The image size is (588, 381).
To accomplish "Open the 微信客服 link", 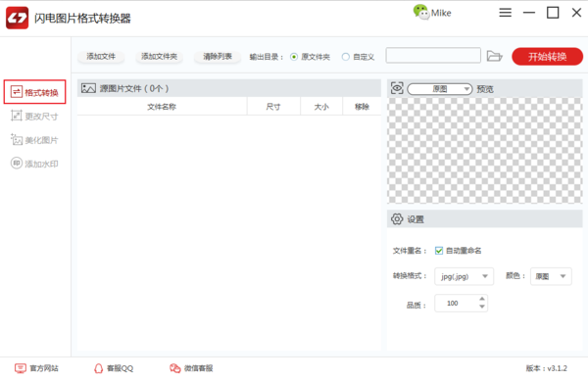I will pos(191,368).
